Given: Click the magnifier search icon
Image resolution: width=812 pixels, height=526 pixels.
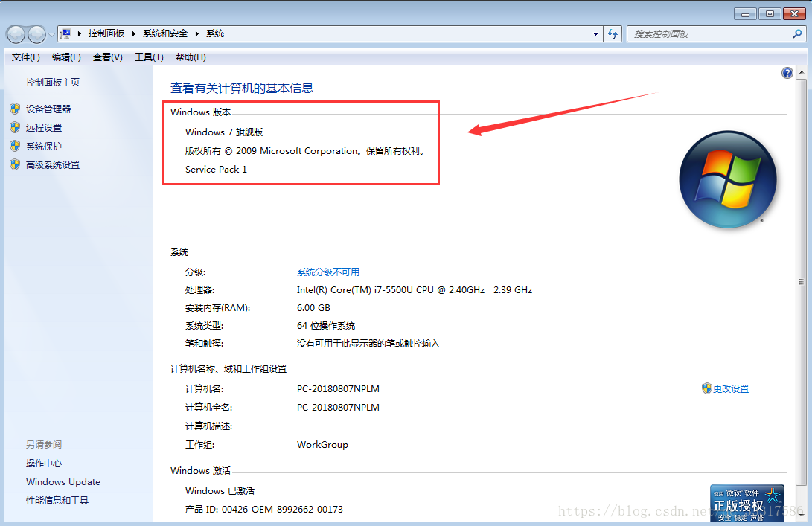Looking at the screenshot, I should pos(798,34).
